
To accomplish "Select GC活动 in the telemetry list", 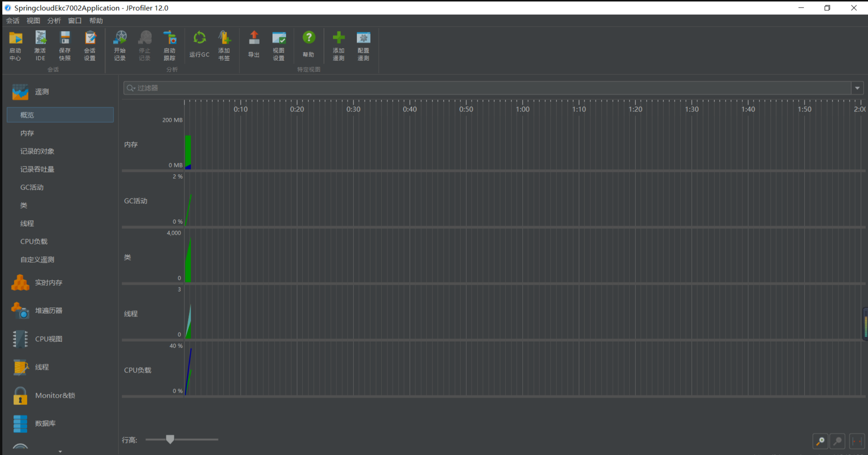I will pos(32,187).
